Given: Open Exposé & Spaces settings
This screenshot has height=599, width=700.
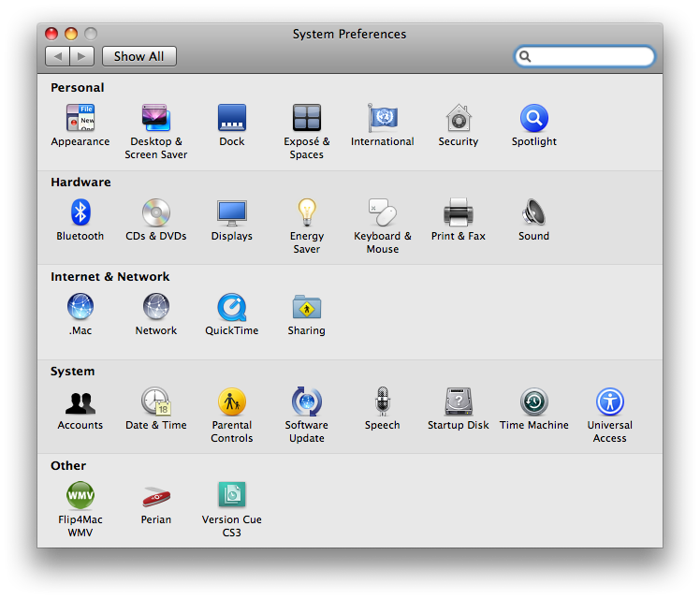Looking at the screenshot, I should coord(307,119).
